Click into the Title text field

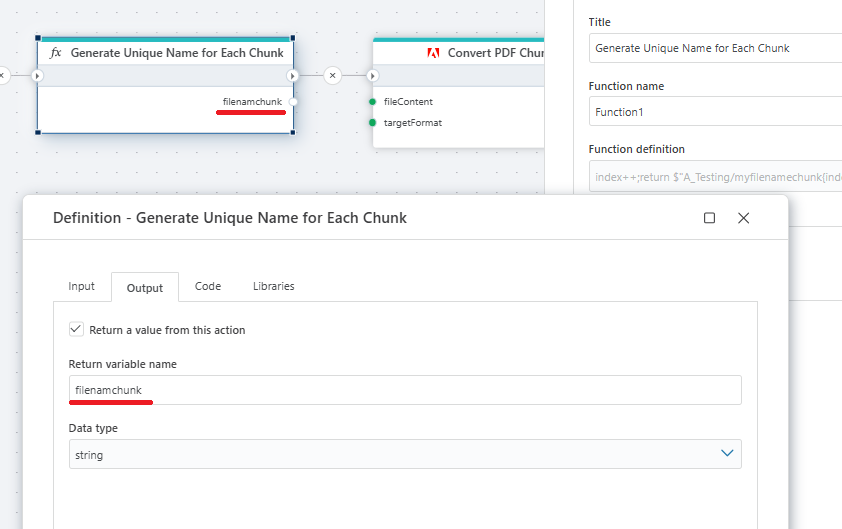715,48
